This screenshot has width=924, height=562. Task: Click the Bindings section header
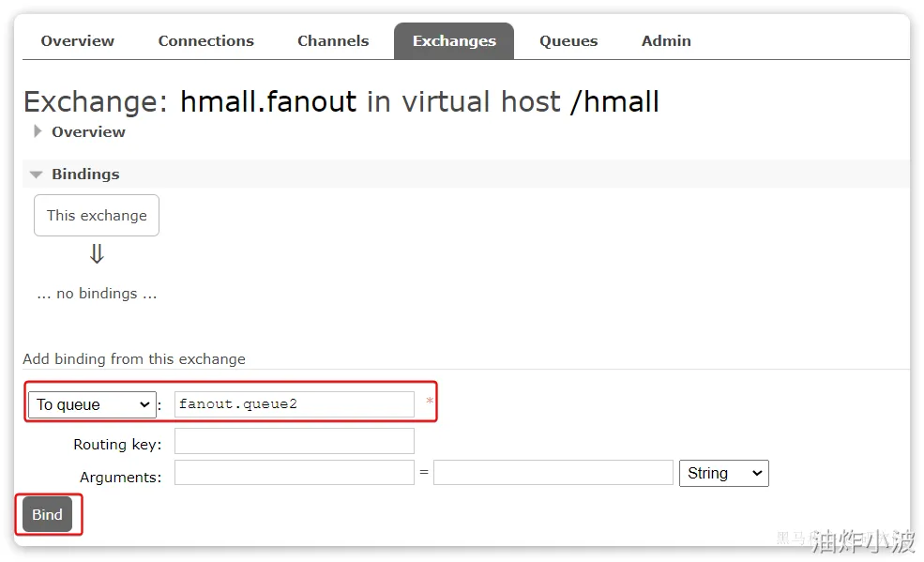tap(85, 175)
